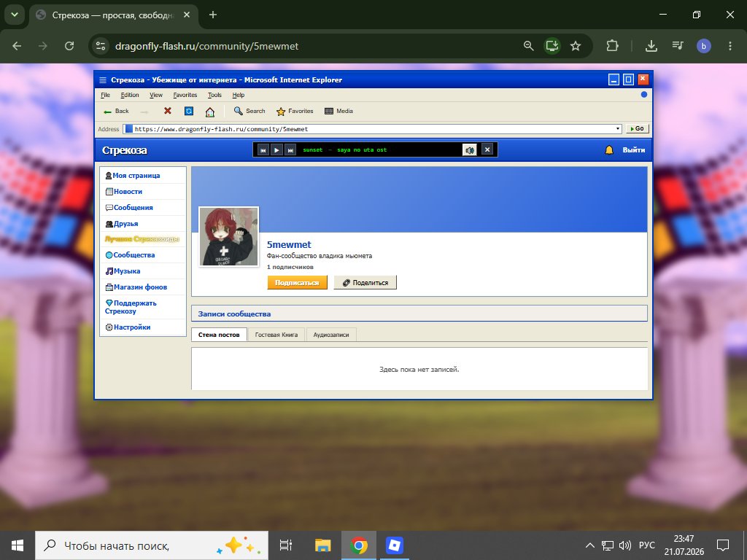Click the 5mewmet community avatar
This screenshot has height=560, width=747.
228,237
